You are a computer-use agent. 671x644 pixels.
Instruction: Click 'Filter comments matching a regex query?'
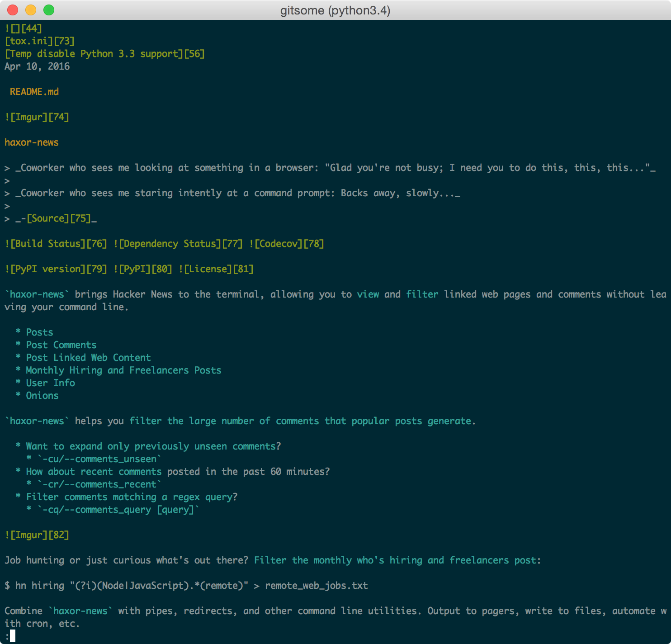point(132,497)
